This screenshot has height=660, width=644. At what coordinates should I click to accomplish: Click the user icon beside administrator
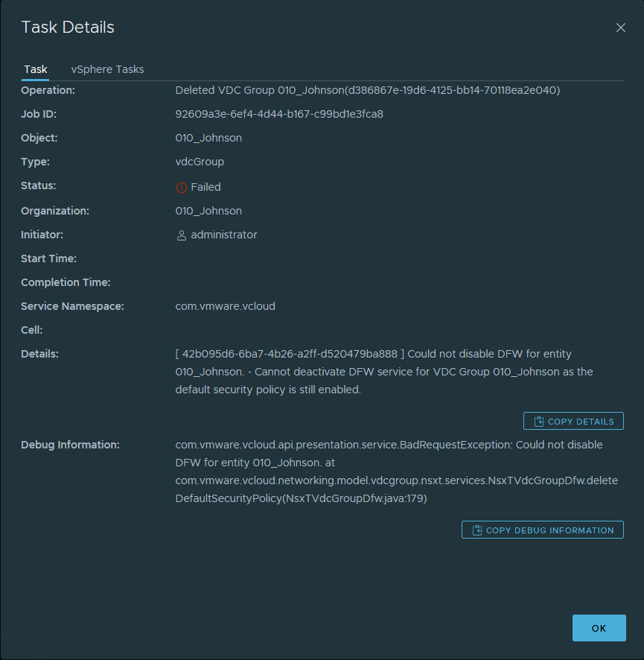click(181, 235)
